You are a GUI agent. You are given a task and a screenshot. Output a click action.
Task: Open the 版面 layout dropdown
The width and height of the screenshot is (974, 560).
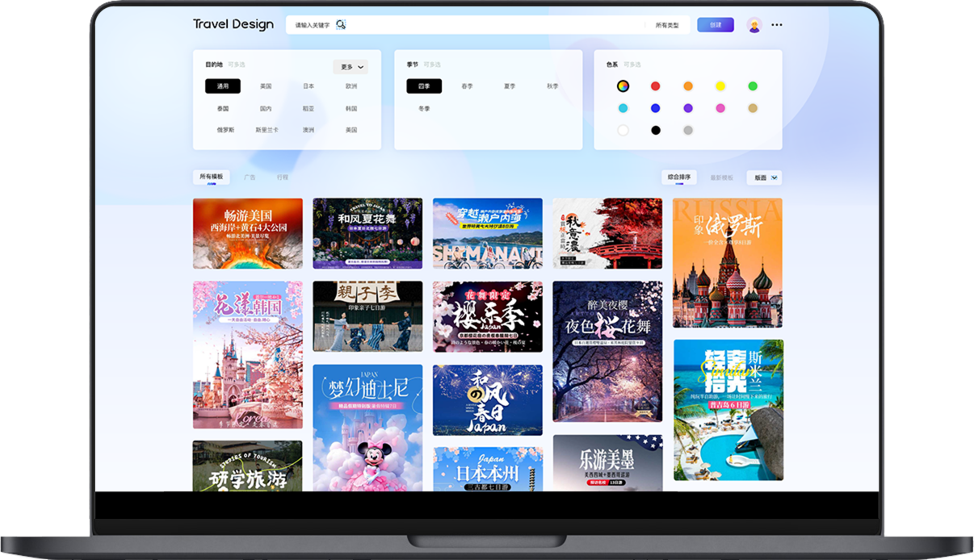pyautogui.click(x=766, y=178)
